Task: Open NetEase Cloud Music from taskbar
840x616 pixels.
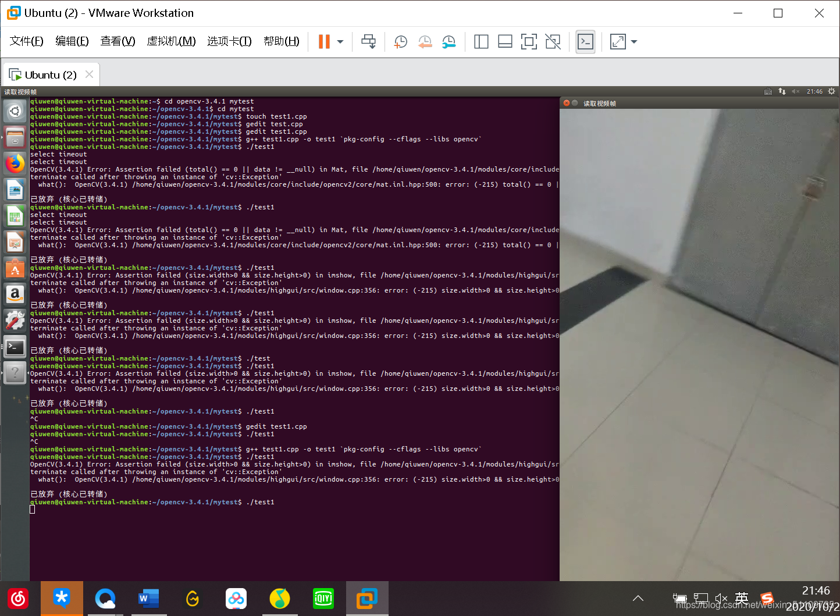Action: (x=19, y=599)
